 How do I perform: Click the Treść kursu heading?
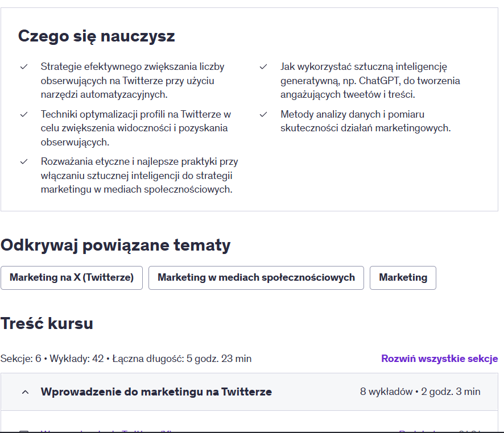47,323
